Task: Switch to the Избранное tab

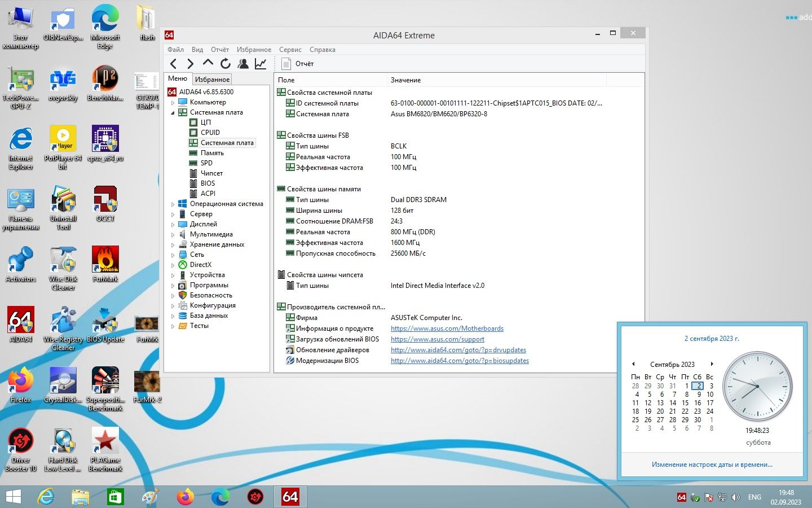Action: 212,80
